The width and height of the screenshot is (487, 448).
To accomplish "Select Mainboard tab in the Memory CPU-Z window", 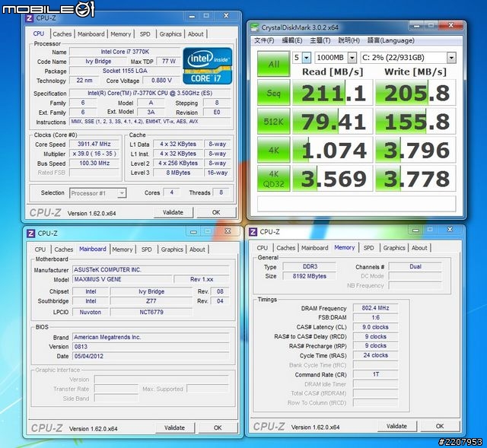I will point(314,248).
